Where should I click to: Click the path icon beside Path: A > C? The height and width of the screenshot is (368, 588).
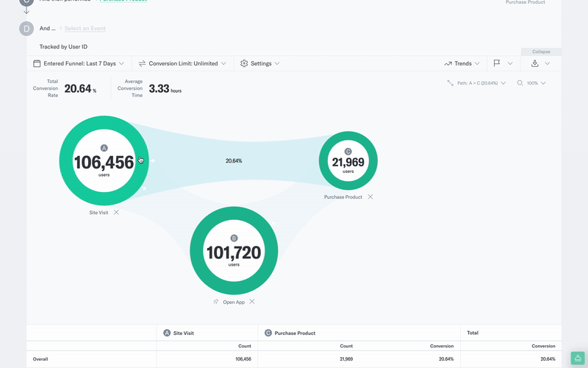point(450,82)
